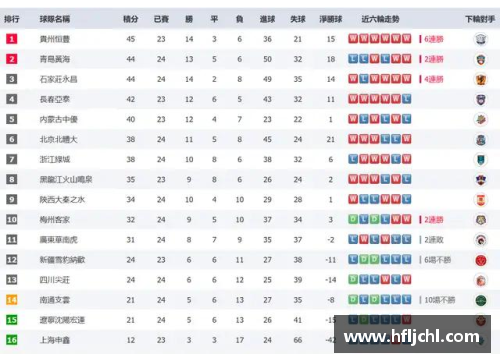Click rank 16 green number badge
Viewport: 500px width, 362px height.
pos(12,340)
